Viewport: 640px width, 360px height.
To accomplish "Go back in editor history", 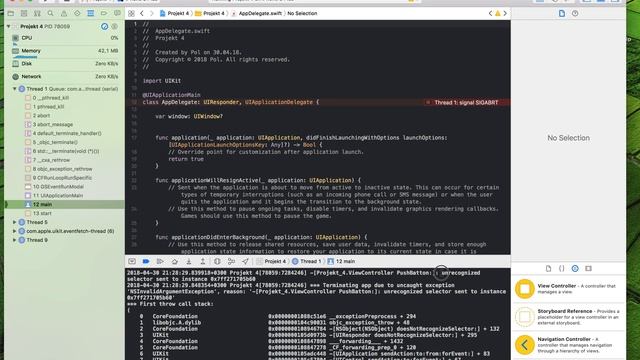I will 142,13.
